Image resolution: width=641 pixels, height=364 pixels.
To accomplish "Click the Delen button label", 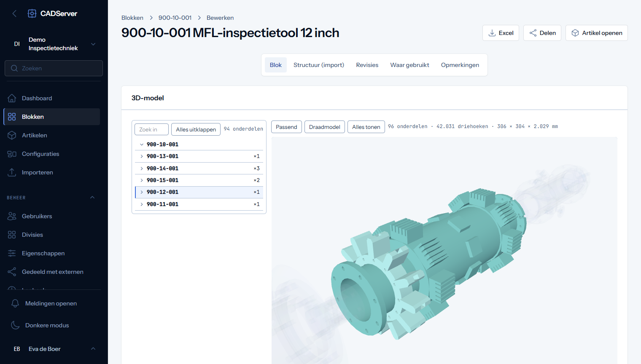I will (x=548, y=33).
